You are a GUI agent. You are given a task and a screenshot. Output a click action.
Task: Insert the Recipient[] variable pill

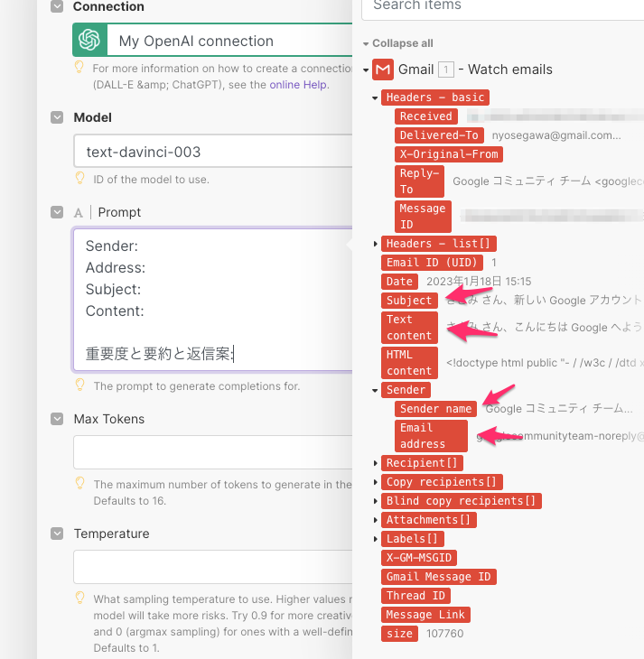pyautogui.click(x=422, y=463)
